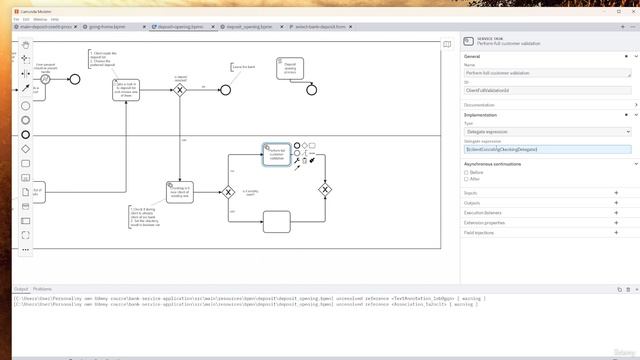640x360 pixels.
Task: Delete selected task with trash icon
Action: [304, 160]
